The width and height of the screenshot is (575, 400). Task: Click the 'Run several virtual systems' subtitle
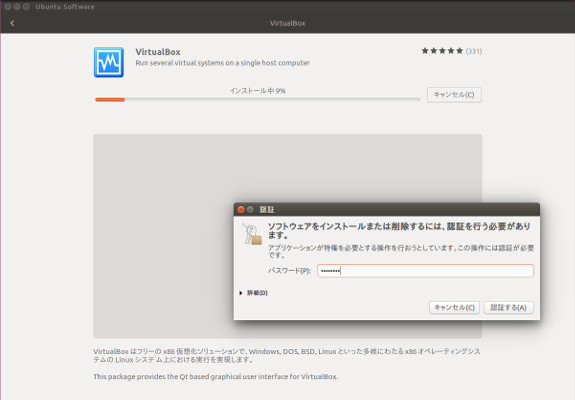point(223,63)
